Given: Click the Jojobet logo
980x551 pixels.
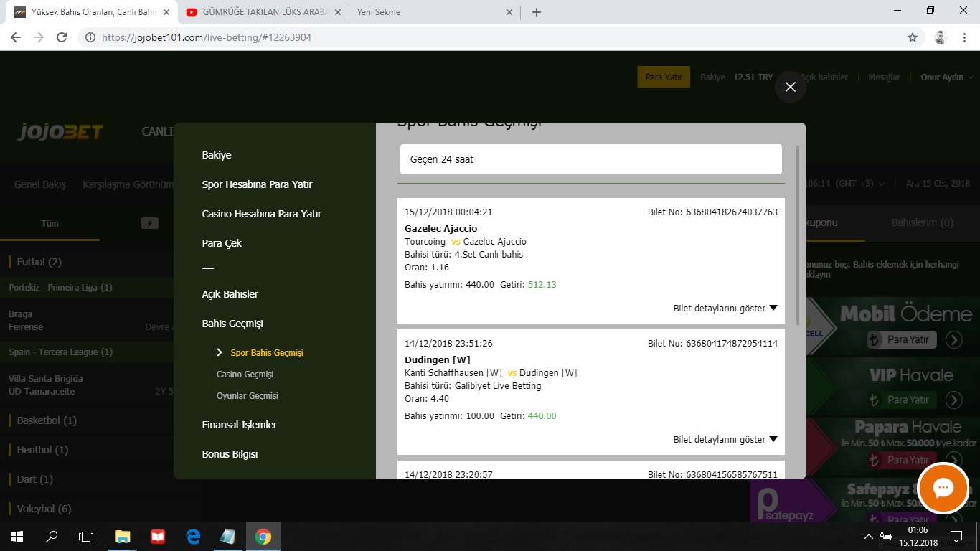Looking at the screenshot, I should pyautogui.click(x=61, y=132).
